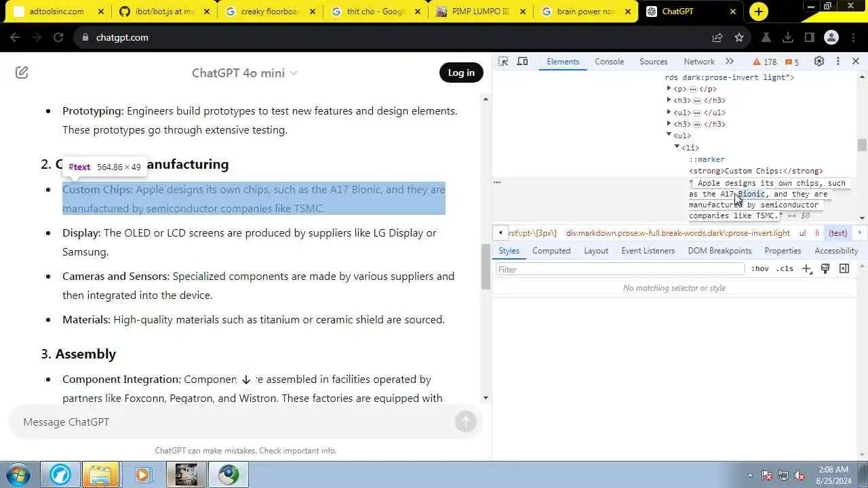Toggle the computed styles sidebar icon

(844, 269)
